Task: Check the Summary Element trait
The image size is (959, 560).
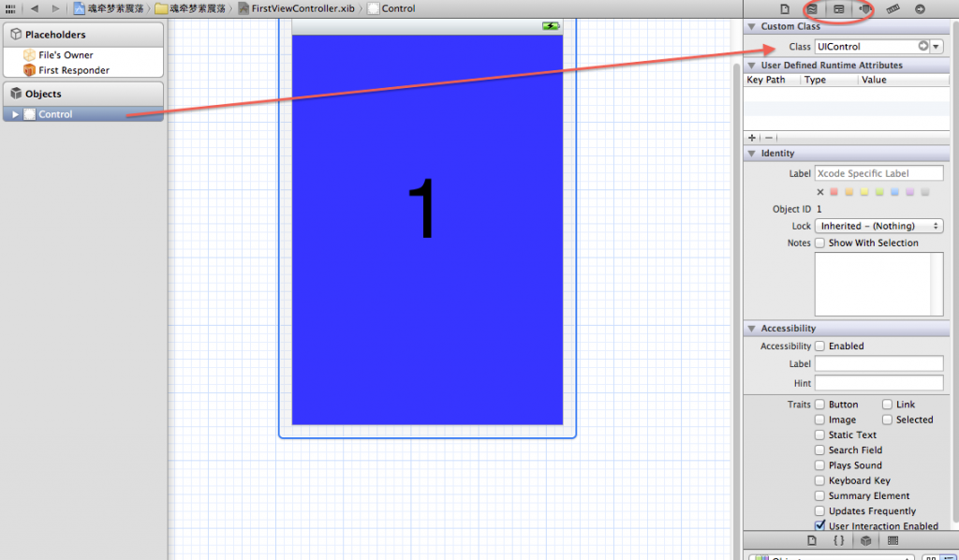Action: [x=819, y=495]
